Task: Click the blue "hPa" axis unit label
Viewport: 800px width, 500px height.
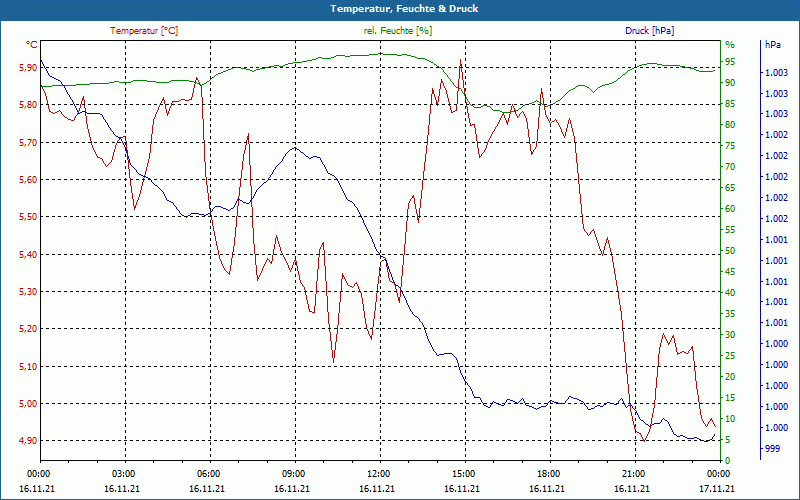Action: pos(773,45)
